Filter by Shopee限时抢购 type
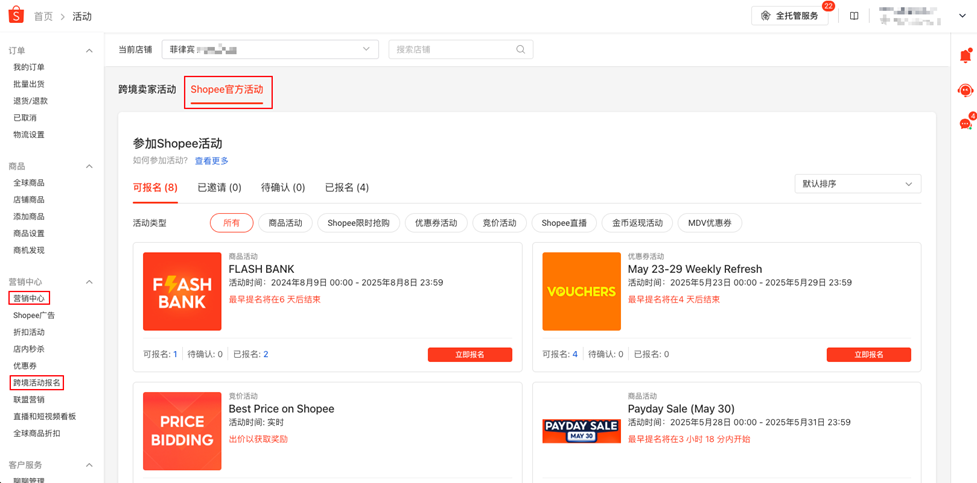Image resolution: width=977 pixels, height=483 pixels. pyautogui.click(x=358, y=223)
